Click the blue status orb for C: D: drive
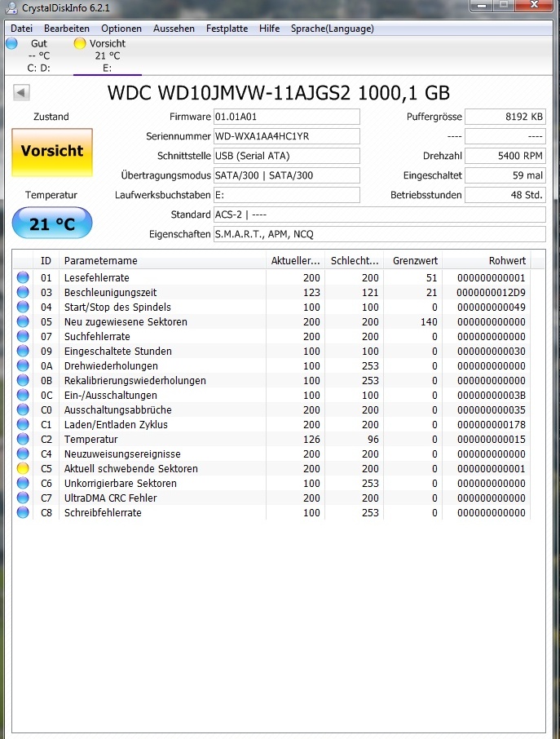The width and height of the screenshot is (560, 739). click(x=11, y=43)
